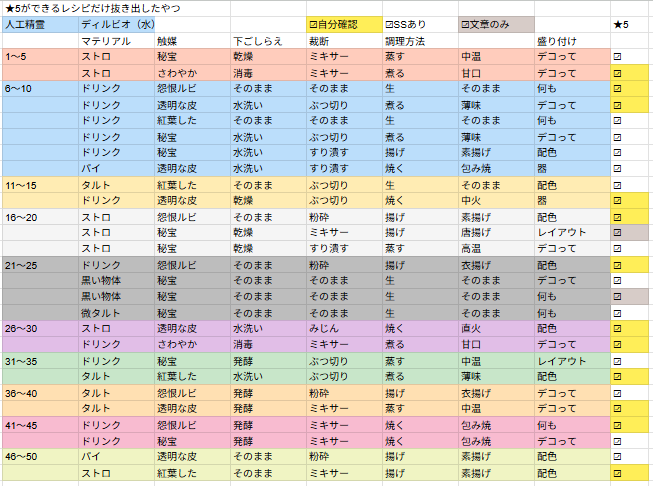Toggle the checkbox in the 36〜40 row
The image size is (653, 486).
[617, 393]
